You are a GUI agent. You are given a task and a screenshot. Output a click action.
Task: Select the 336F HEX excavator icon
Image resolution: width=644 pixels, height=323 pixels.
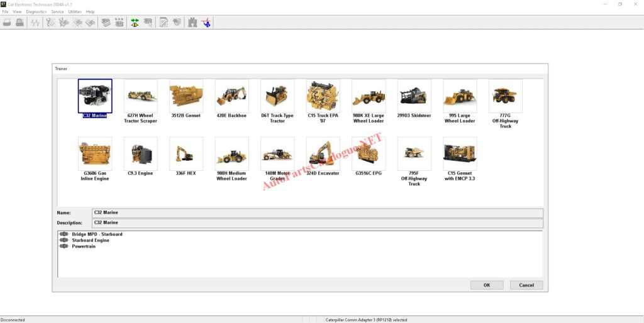point(186,153)
